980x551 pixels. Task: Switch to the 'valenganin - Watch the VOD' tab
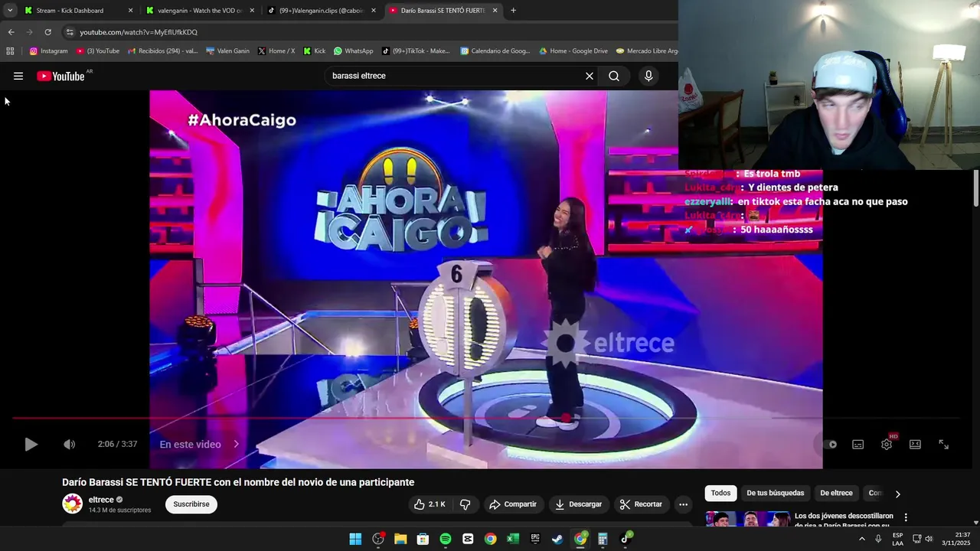(x=201, y=11)
